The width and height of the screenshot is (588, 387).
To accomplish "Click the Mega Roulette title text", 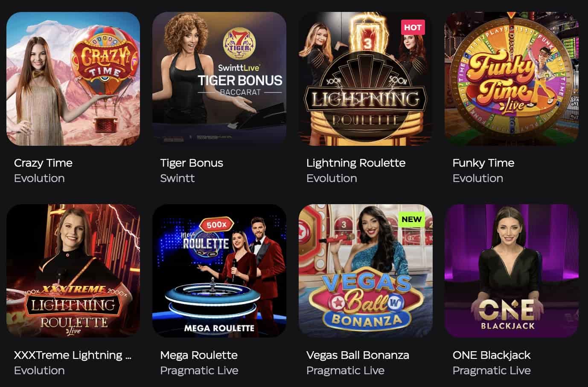I will [x=199, y=355].
